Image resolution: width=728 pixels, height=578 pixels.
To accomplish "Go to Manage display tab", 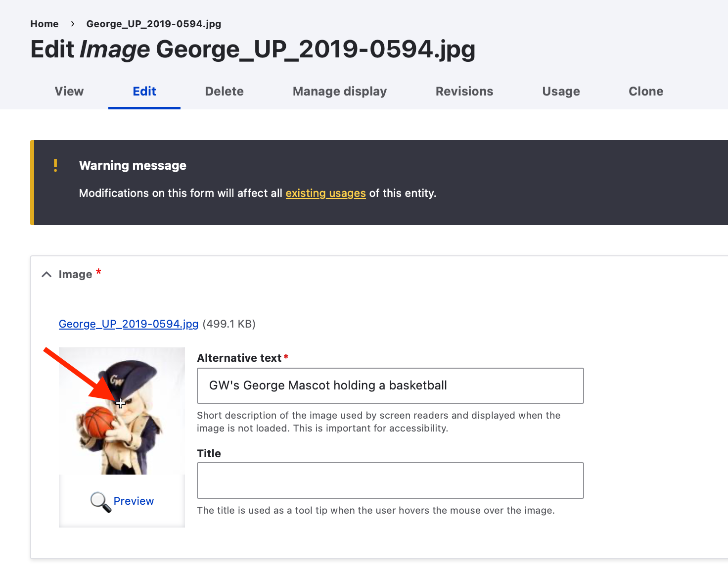I will [339, 92].
